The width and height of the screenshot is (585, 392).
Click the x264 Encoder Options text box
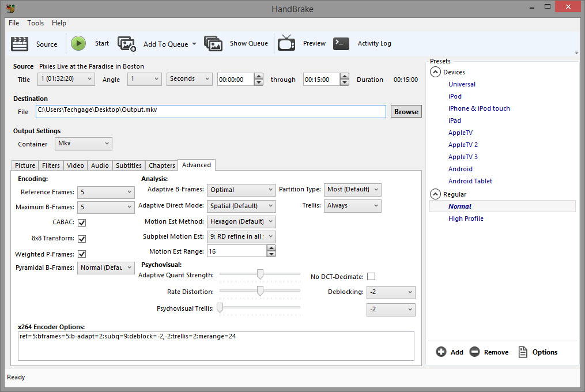(216, 346)
